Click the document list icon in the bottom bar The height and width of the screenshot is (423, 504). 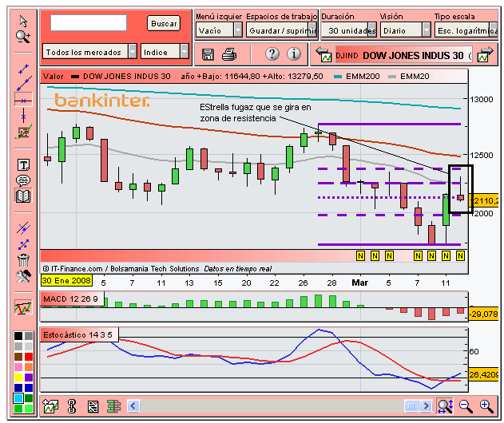[x=93, y=406]
